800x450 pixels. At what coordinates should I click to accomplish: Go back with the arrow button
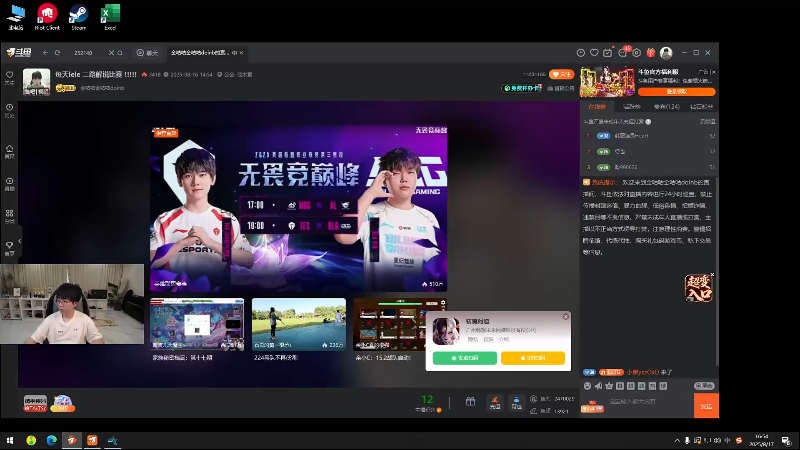[45, 53]
